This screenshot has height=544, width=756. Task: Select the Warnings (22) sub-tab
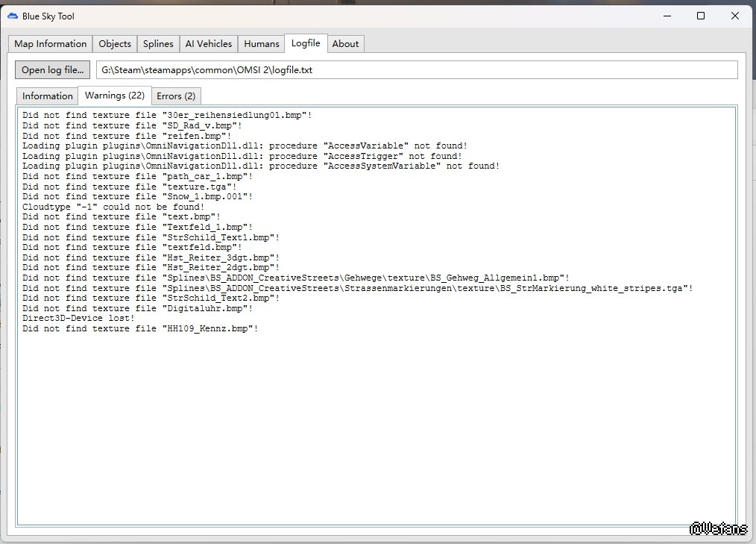(115, 96)
